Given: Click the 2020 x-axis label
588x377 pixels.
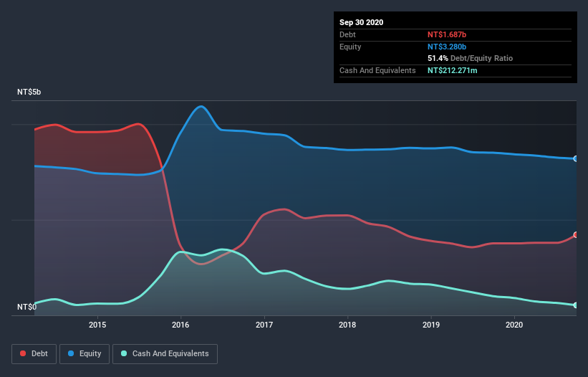Looking at the screenshot, I should 514,325.
